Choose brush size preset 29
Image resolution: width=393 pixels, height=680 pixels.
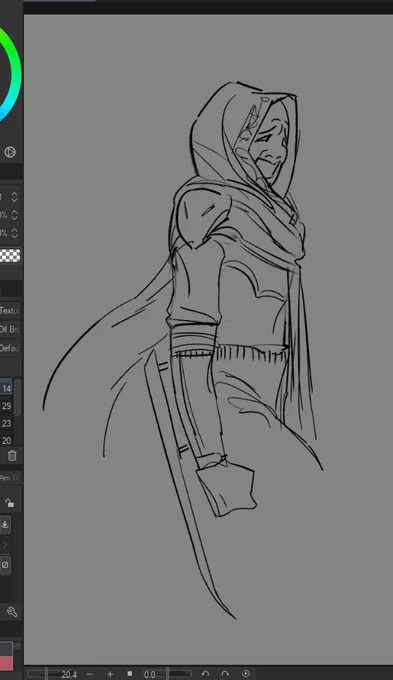click(6, 406)
